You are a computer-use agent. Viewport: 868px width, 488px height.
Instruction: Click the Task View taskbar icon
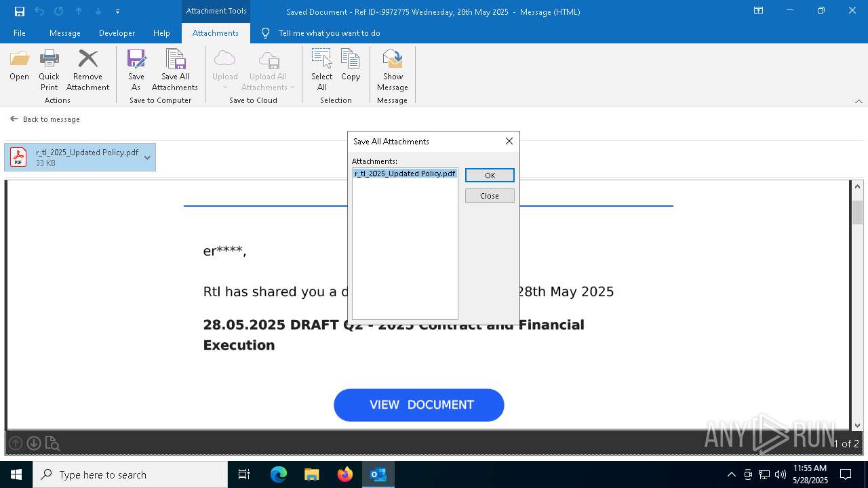click(x=244, y=474)
